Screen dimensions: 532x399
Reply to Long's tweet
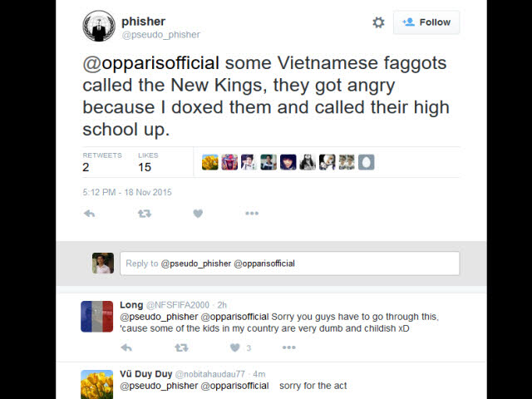click(x=126, y=347)
